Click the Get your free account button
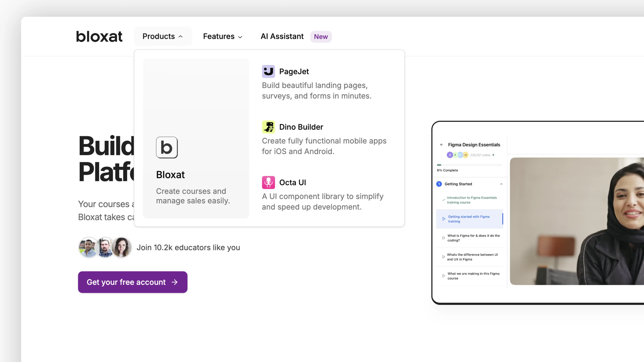The image size is (644, 362). click(x=132, y=282)
